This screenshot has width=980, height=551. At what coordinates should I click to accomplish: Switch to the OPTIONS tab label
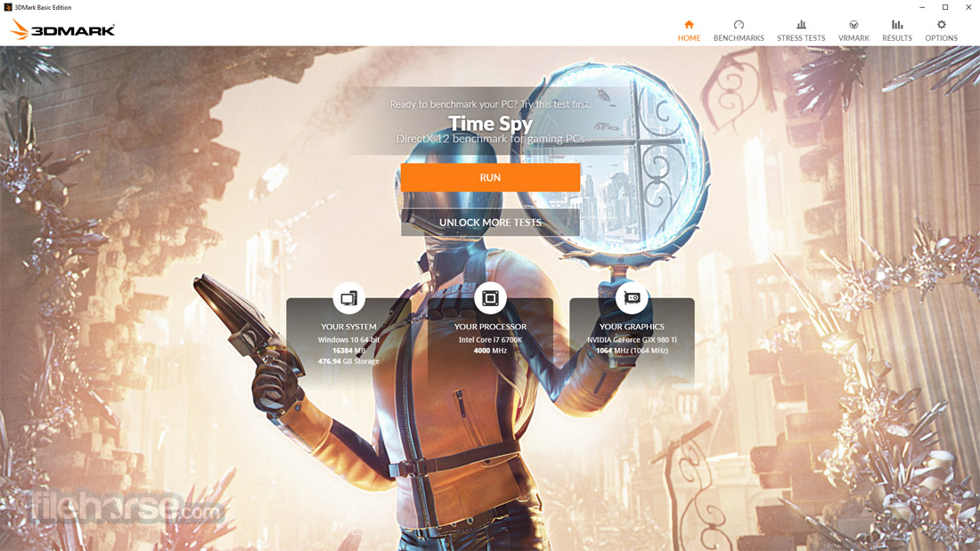pyautogui.click(x=942, y=38)
